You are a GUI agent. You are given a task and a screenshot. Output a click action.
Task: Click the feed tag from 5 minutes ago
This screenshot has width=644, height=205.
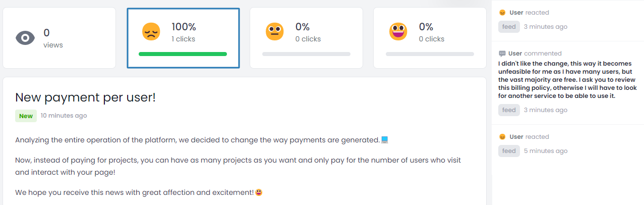click(509, 151)
